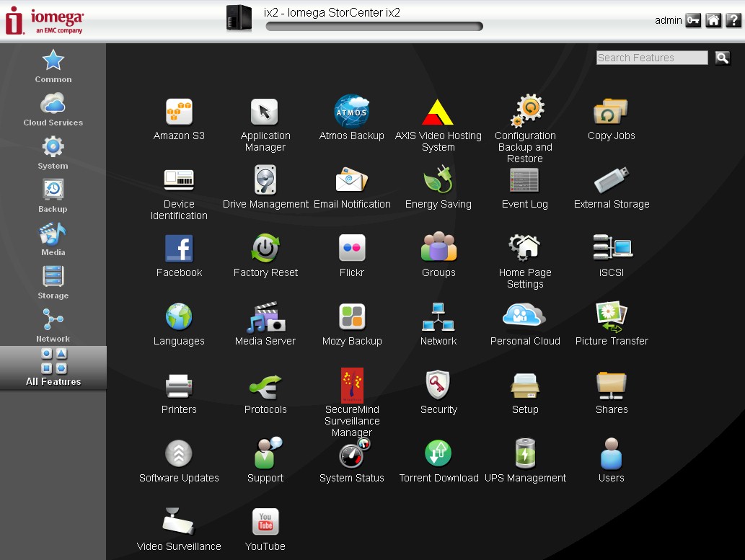
Task: Open YouTube feature
Action: pos(265,529)
